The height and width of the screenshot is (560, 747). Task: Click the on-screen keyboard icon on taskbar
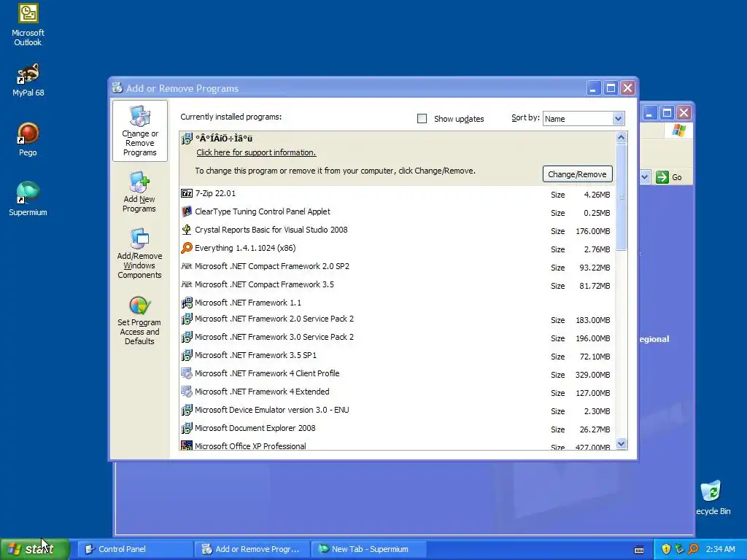tap(639, 550)
